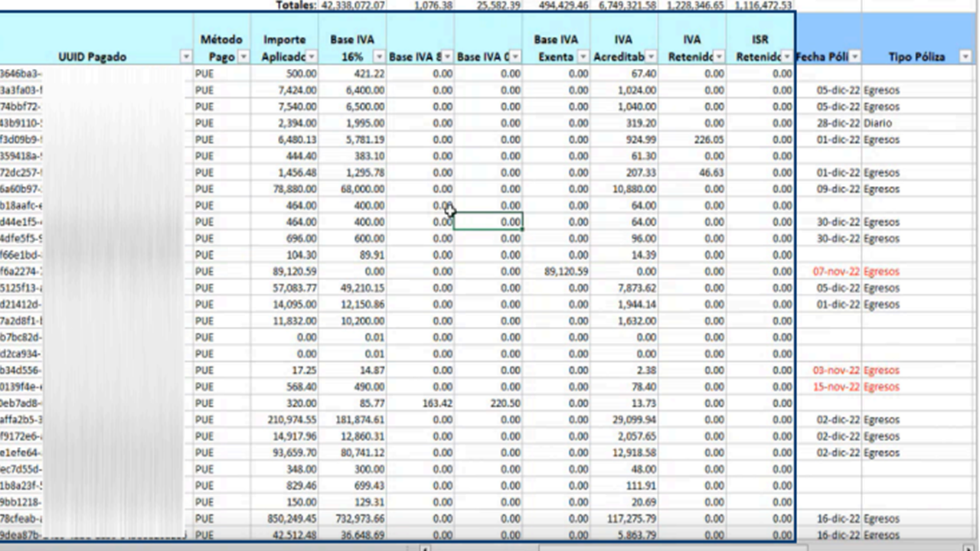
Task: Open the Fecha Póliza filter dropdown
Action: pos(854,57)
